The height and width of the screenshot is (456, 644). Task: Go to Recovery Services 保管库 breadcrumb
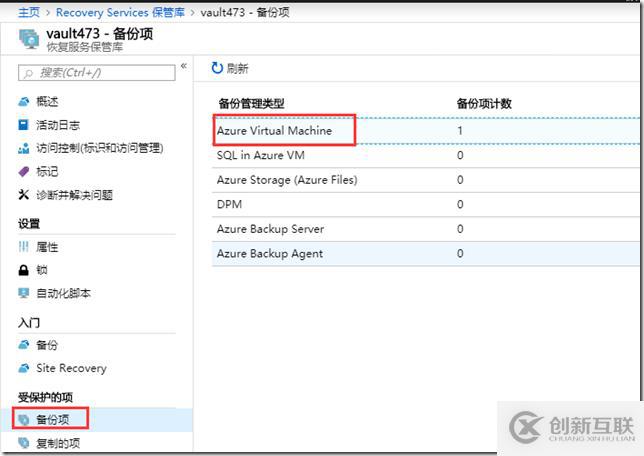tap(120, 12)
